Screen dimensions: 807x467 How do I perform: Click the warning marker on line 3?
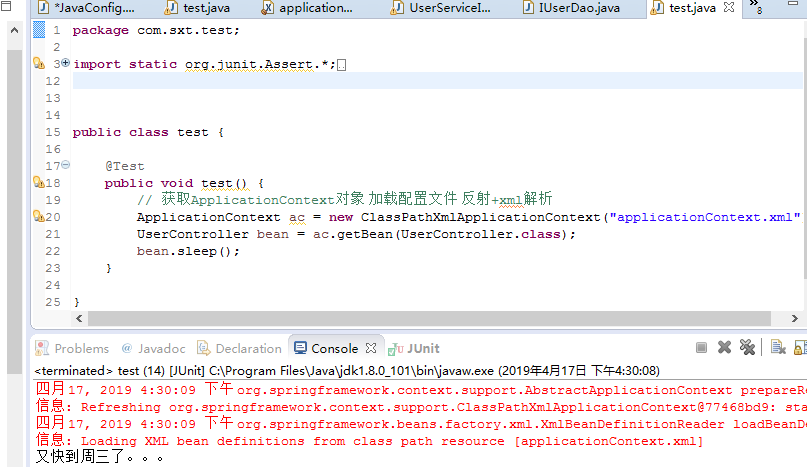39,63
